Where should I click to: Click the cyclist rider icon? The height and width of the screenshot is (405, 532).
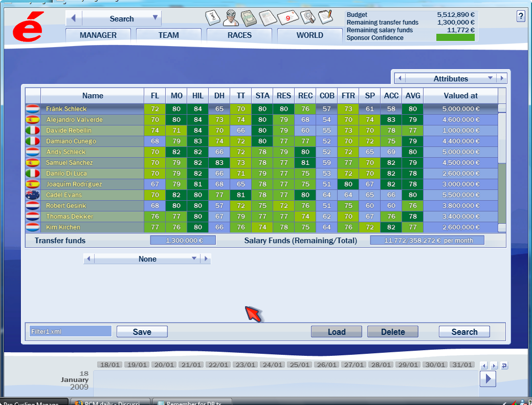pyautogui.click(x=230, y=18)
